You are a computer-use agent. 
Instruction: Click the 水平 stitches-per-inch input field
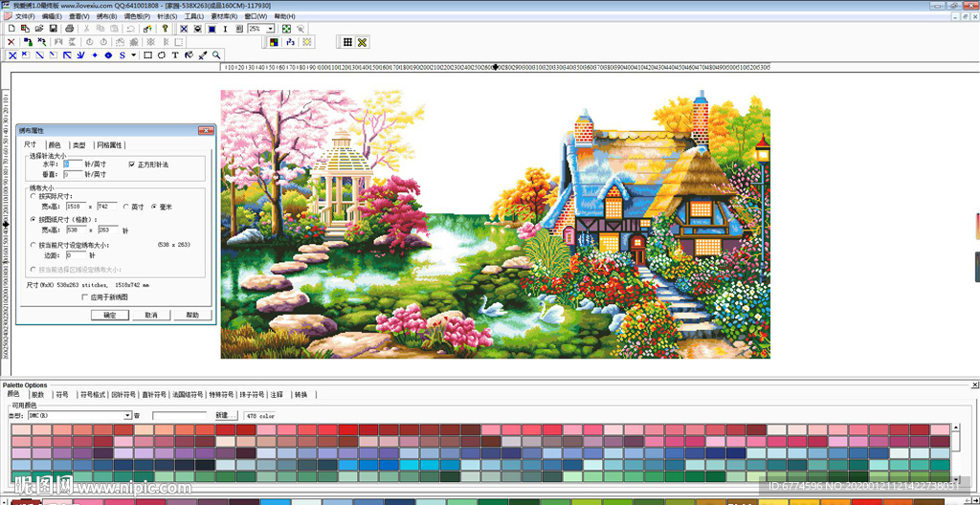click(73, 164)
